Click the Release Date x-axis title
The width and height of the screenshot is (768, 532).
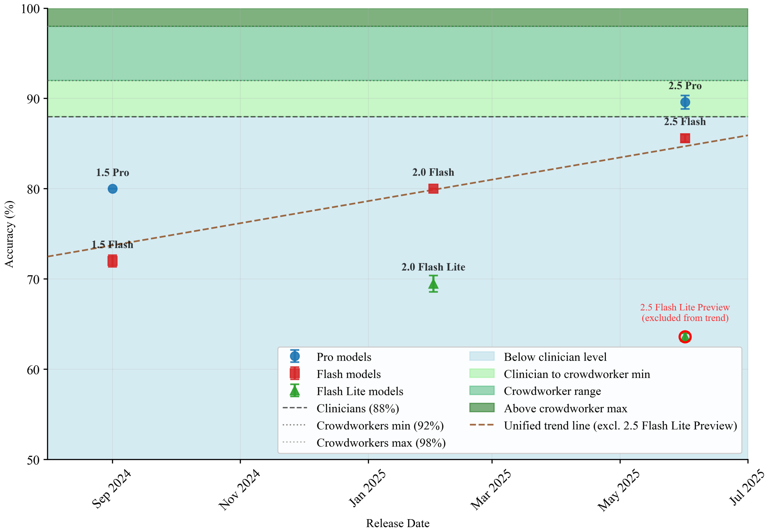398,523
